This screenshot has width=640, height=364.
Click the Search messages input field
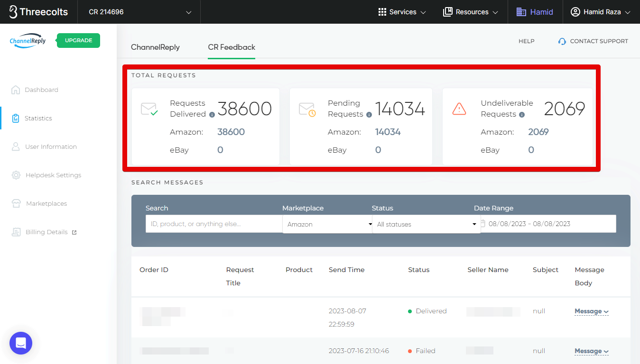tap(214, 224)
